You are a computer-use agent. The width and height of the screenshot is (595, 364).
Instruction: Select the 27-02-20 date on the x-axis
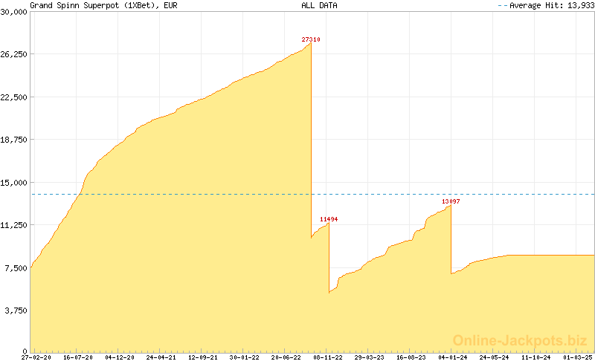(x=37, y=357)
